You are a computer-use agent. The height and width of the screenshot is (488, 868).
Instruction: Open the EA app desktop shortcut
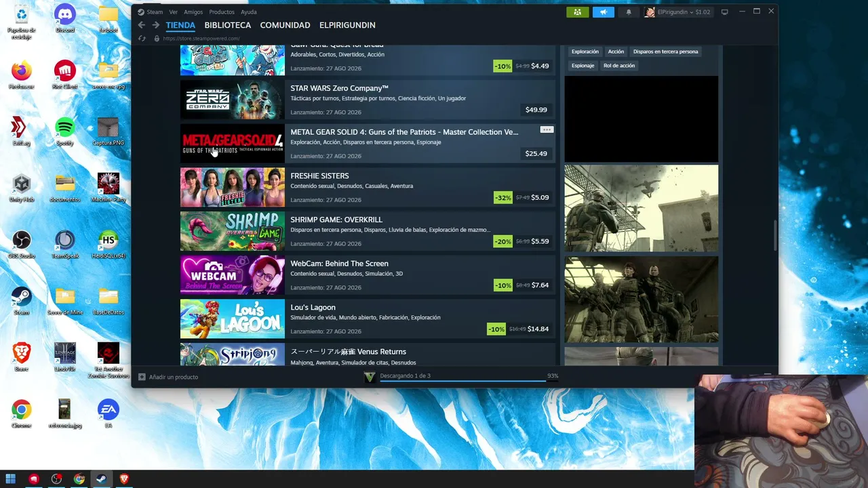point(108,413)
